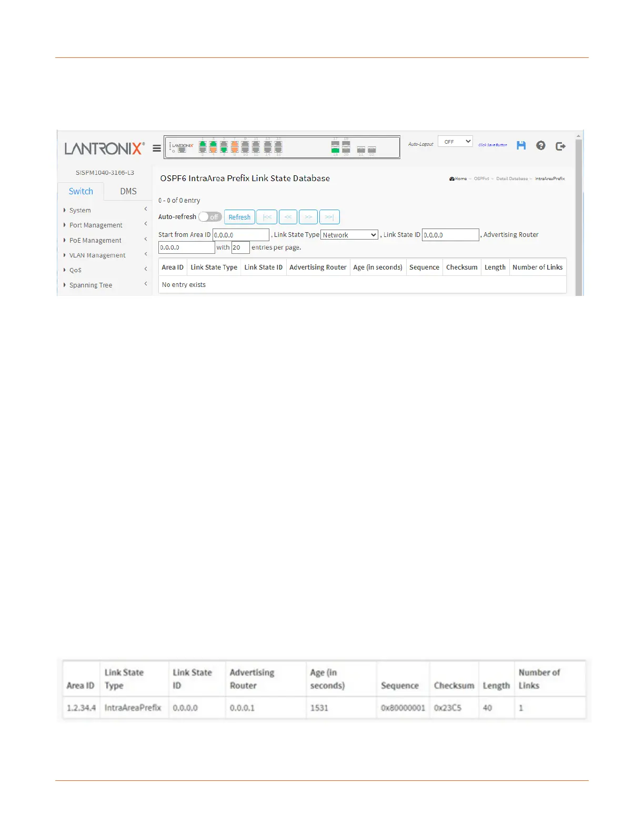Click port 22 icon on the switch panel
This screenshot has width=644, height=834.
pos(372,150)
